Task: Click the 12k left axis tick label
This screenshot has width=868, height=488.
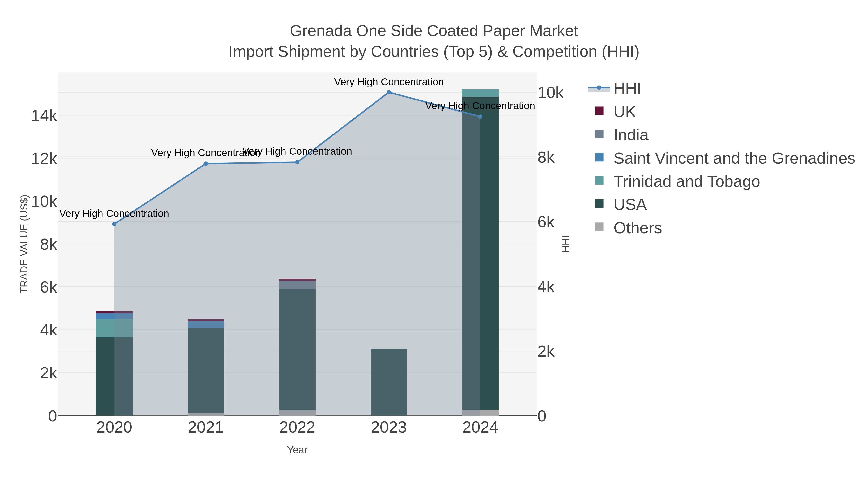Action: [x=44, y=158]
